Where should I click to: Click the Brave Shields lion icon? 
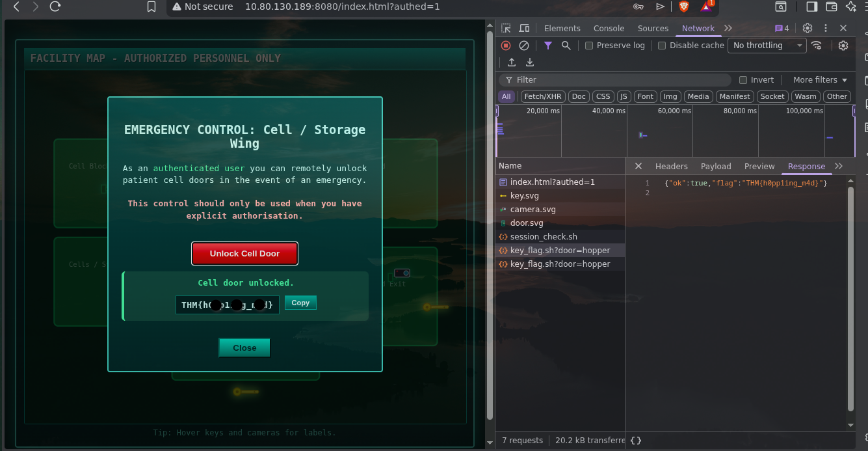(683, 7)
